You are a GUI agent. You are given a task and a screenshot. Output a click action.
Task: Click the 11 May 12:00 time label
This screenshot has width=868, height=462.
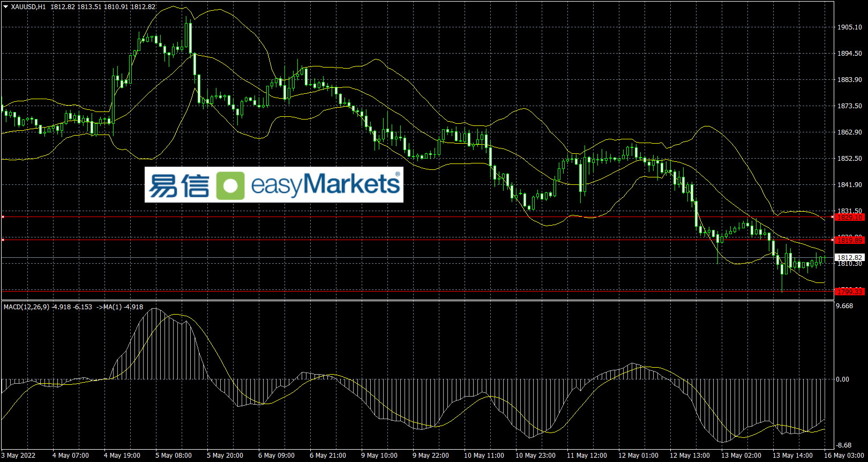click(x=587, y=456)
